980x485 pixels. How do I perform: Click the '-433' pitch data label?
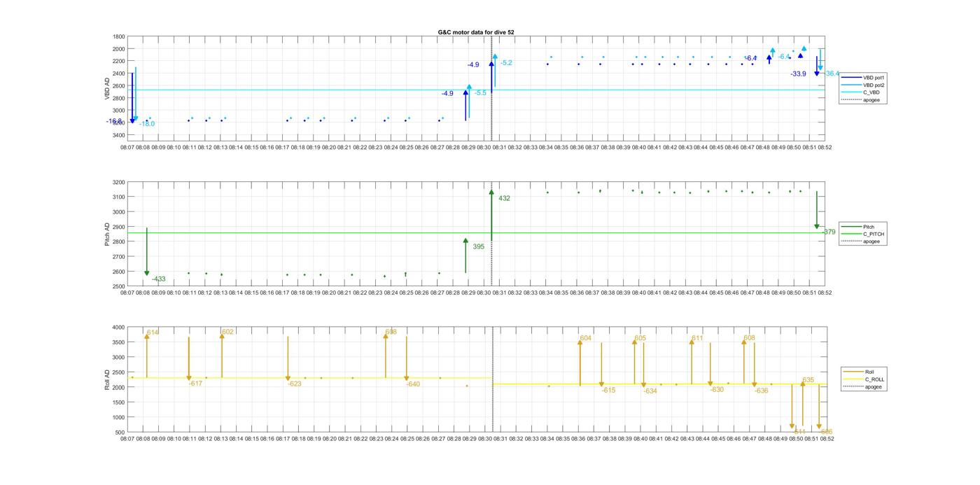click(x=159, y=279)
